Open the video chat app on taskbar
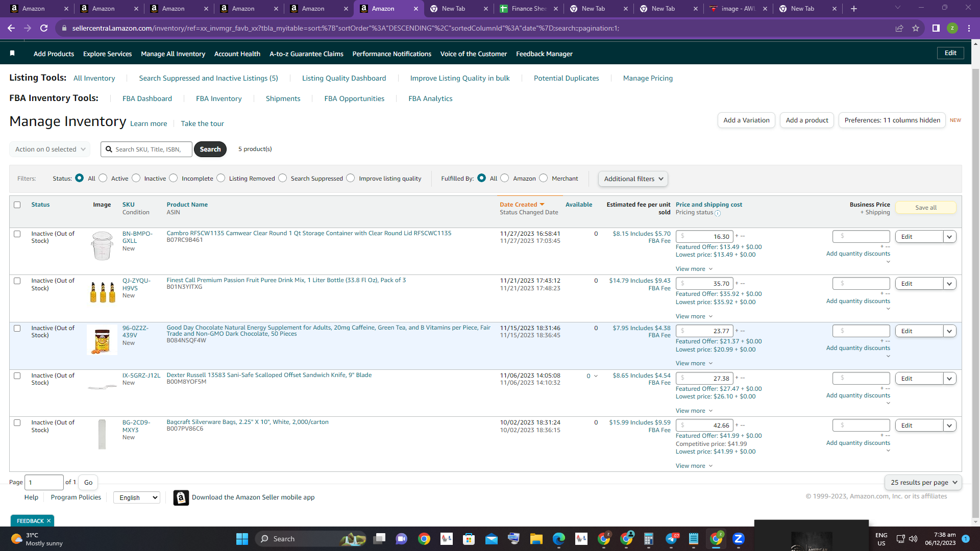 pyautogui.click(x=402, y=539)
